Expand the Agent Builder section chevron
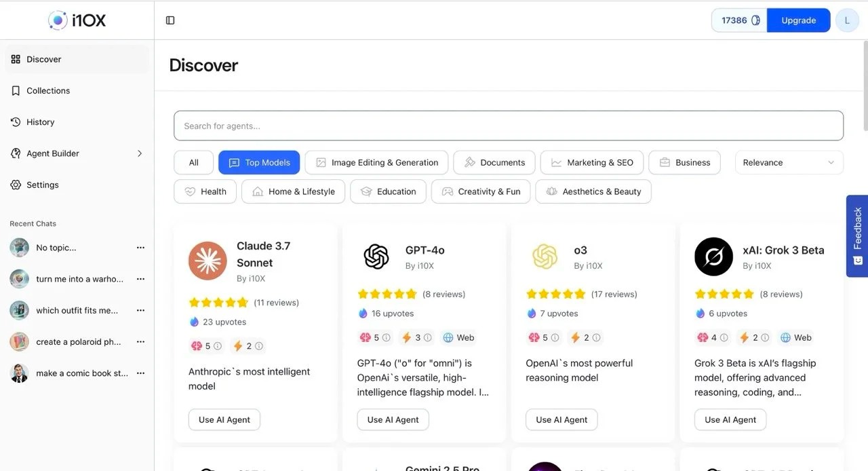This screenshot has height=471, width=868. click(140, 153)
